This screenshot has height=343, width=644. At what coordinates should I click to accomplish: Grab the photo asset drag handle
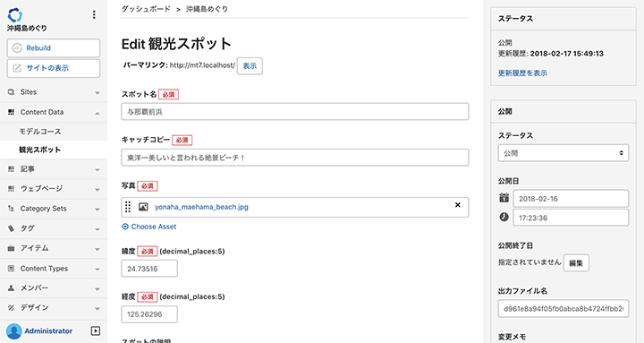tap(128, 207)
